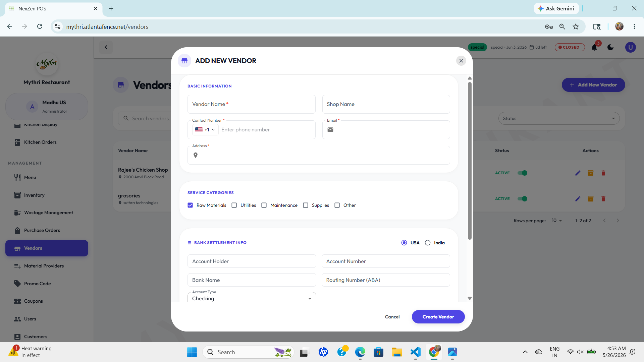
Task: Open the Inventory sidebar item
Action: point(47,195)
